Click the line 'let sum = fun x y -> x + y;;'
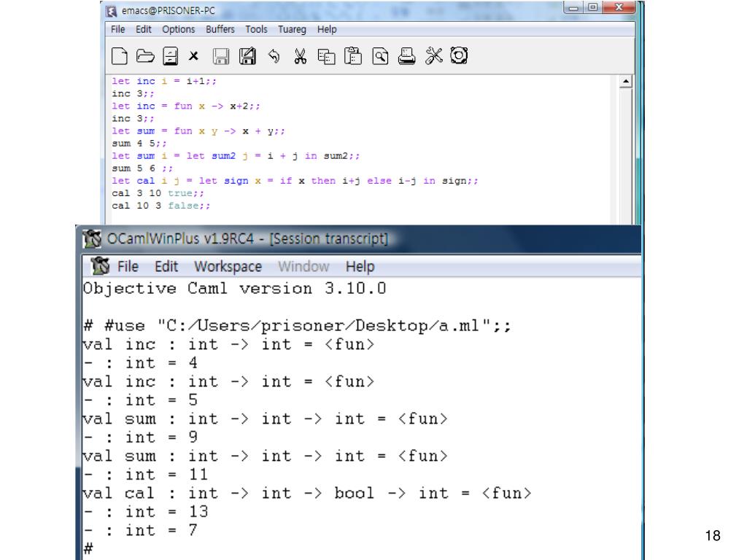 pos(198,131)
